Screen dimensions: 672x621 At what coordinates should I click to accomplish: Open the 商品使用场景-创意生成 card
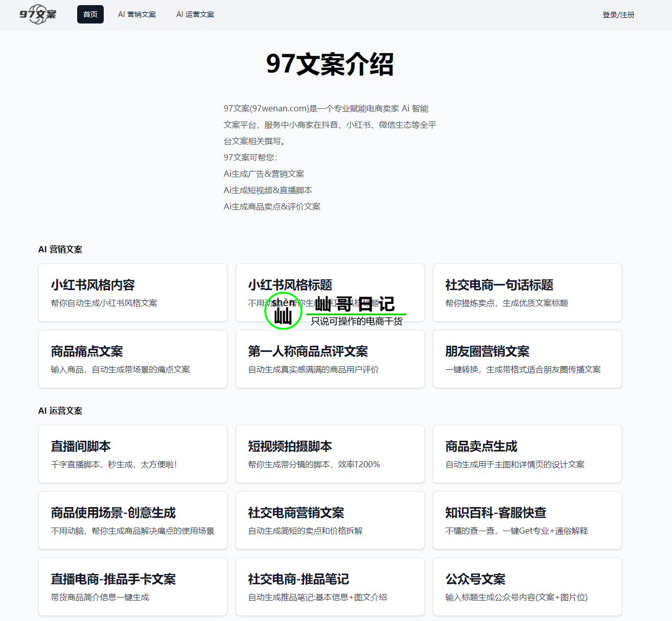click(x=133, y=520)
